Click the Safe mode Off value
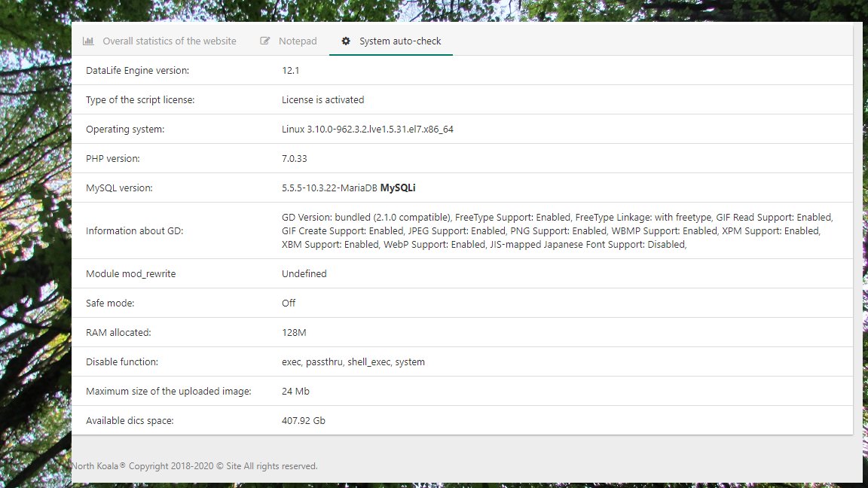868x488 pixels. [x=289, y=303]
